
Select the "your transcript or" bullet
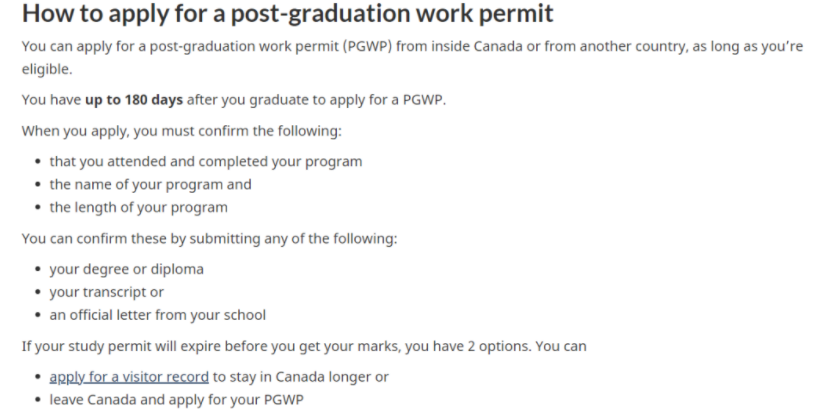click(x=106, y=292)
